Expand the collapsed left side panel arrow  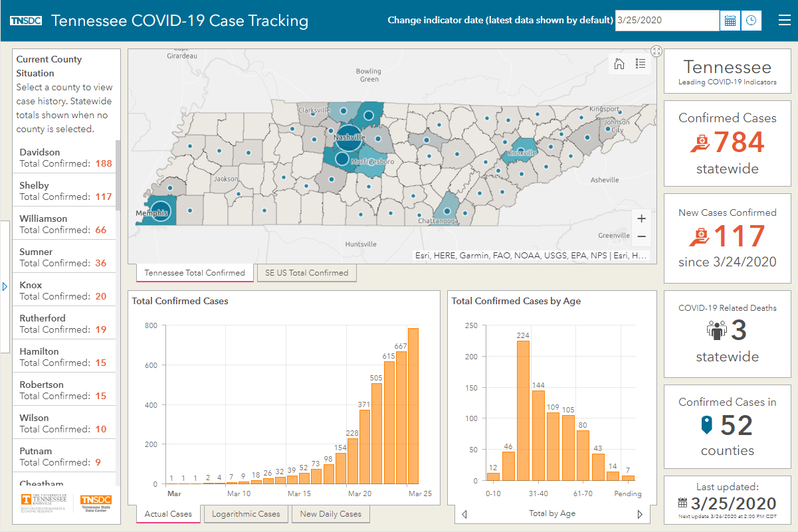pyautogui.click(x=5, y=287)
